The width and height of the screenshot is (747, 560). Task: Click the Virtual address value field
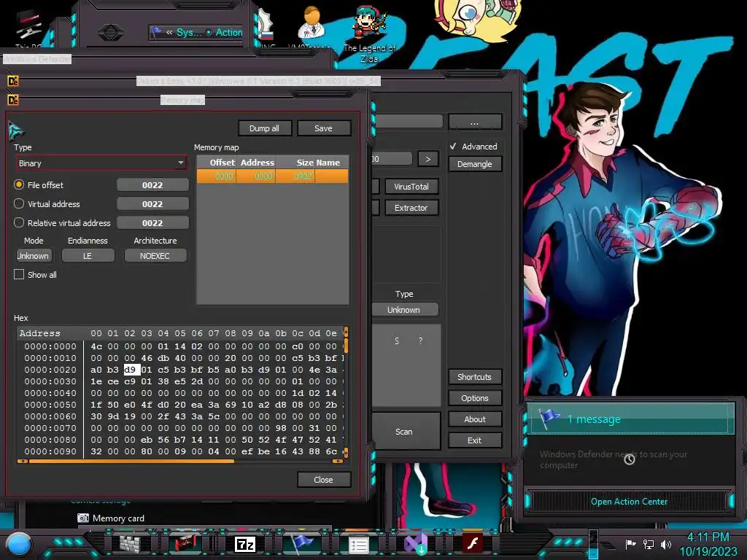pyautogui.click(x=152, y=204)
